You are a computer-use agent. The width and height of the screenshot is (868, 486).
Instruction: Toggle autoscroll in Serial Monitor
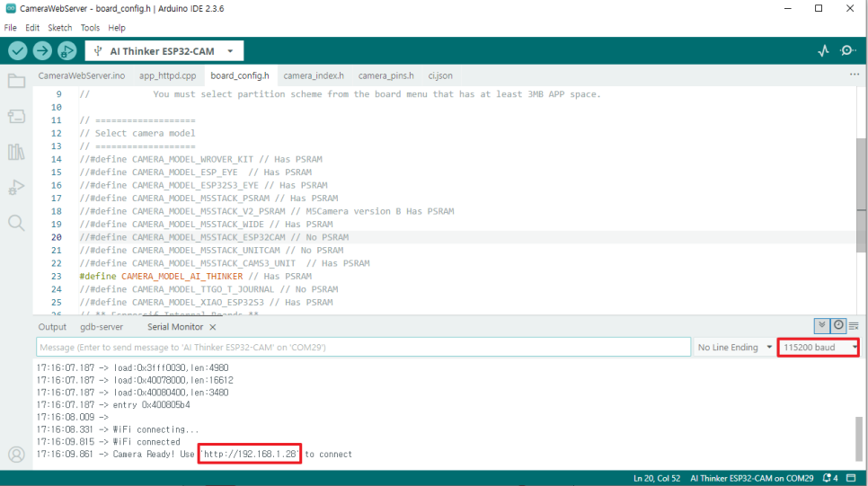822,325
